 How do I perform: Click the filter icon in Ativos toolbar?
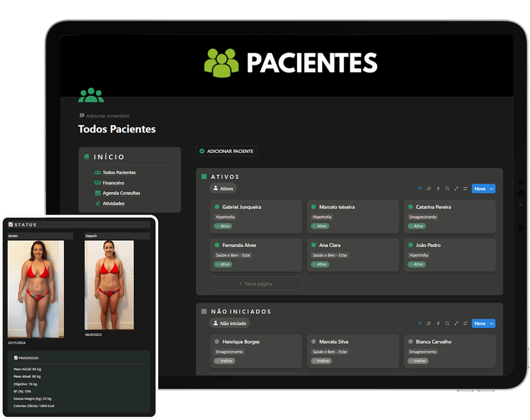point(420,189)
